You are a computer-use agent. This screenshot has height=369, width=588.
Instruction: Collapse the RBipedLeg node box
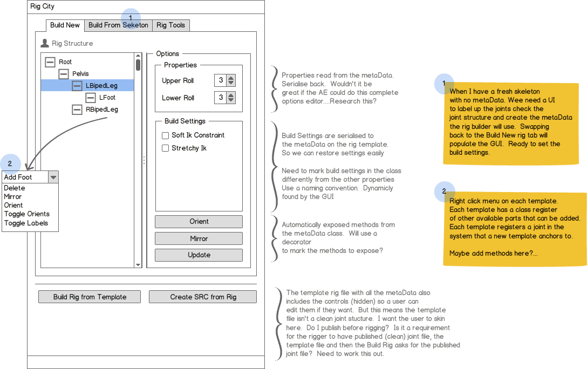[x=77, y=110]
